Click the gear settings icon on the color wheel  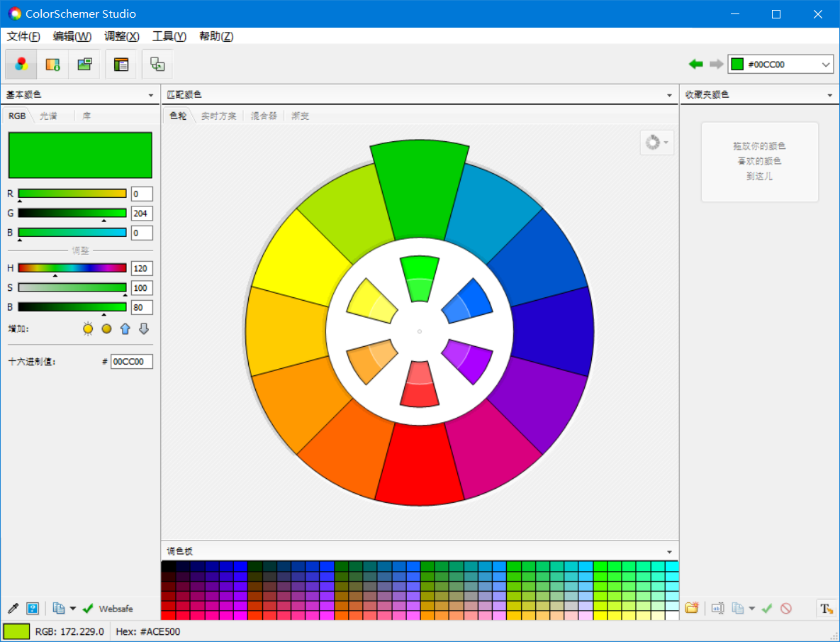click(653, 142)
